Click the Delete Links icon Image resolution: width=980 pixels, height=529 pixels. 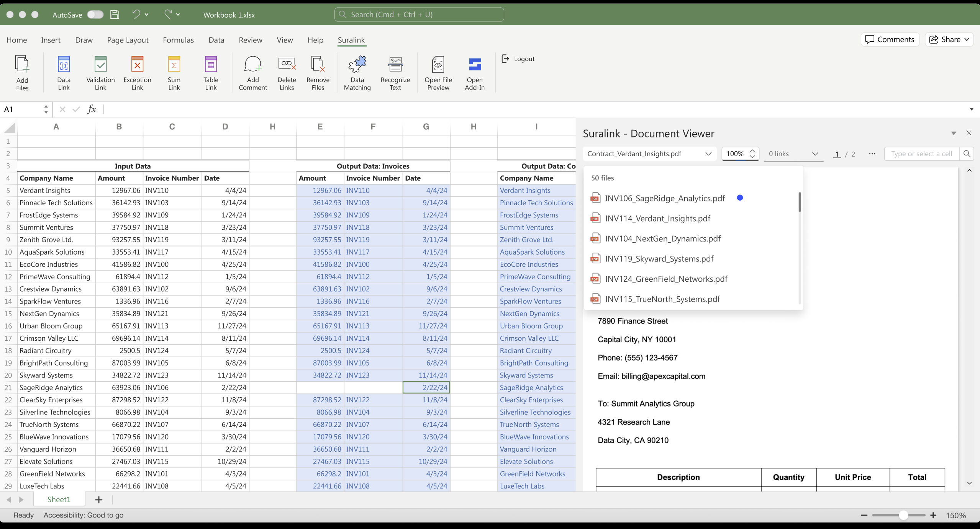click(x=287, y=65)
